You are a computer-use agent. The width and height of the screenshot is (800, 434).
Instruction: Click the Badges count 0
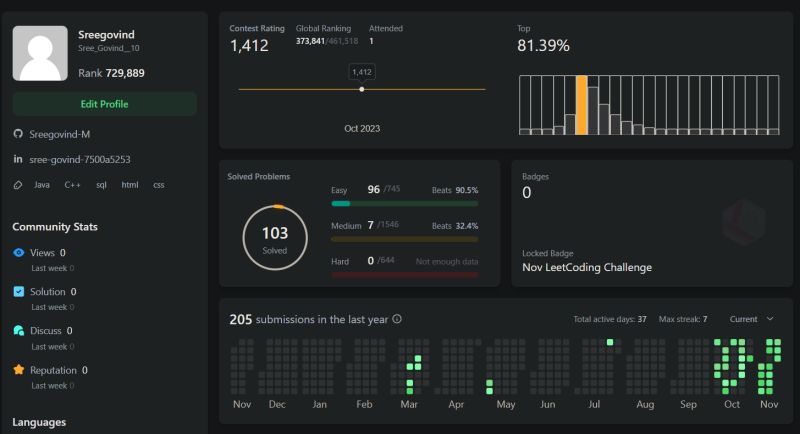tap(527, 193)
